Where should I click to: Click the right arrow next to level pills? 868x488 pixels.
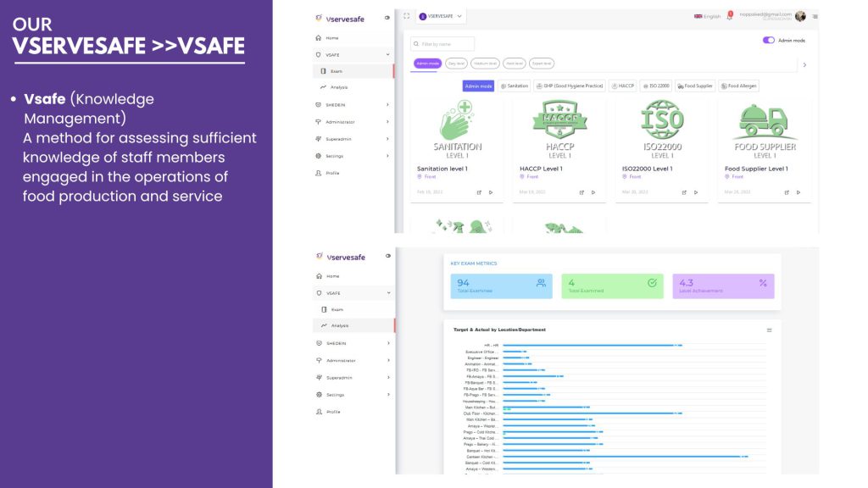tap(804, 64)
